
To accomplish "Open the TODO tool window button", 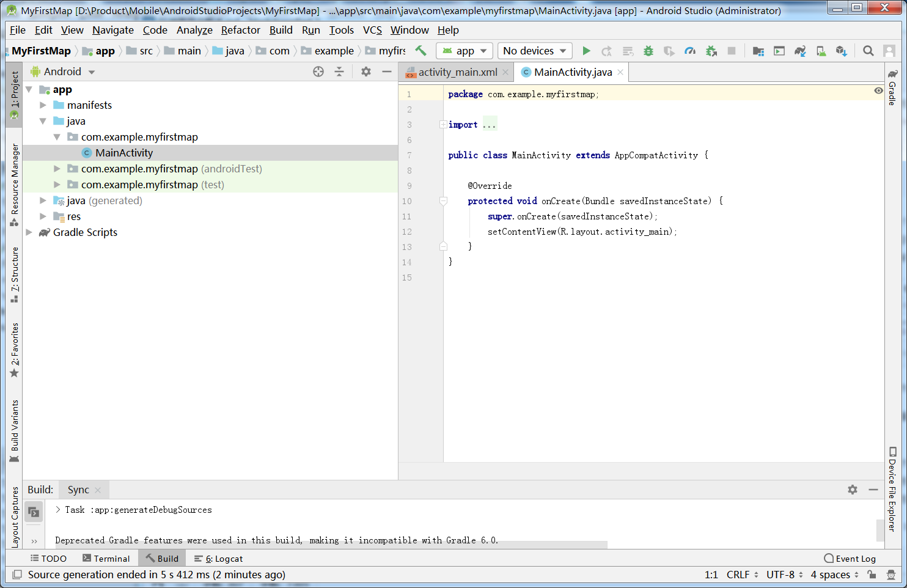I will pos(48,559).
